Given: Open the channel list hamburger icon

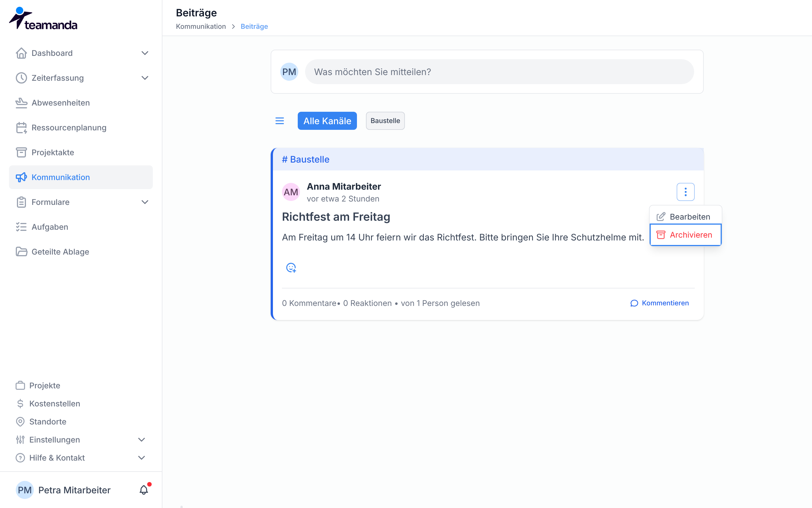Looking at the screenshot, I should coord(279,121).
